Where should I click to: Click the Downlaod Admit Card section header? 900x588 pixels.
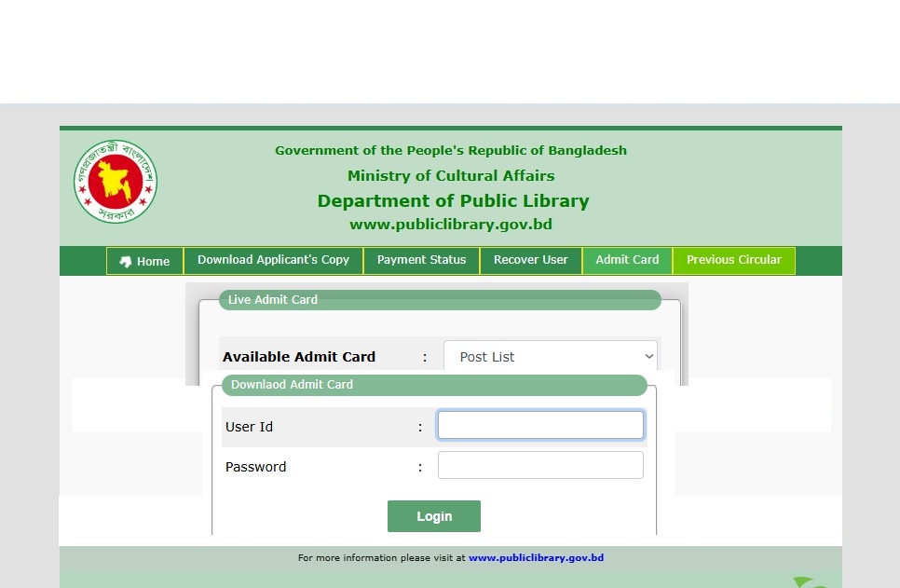292,385
